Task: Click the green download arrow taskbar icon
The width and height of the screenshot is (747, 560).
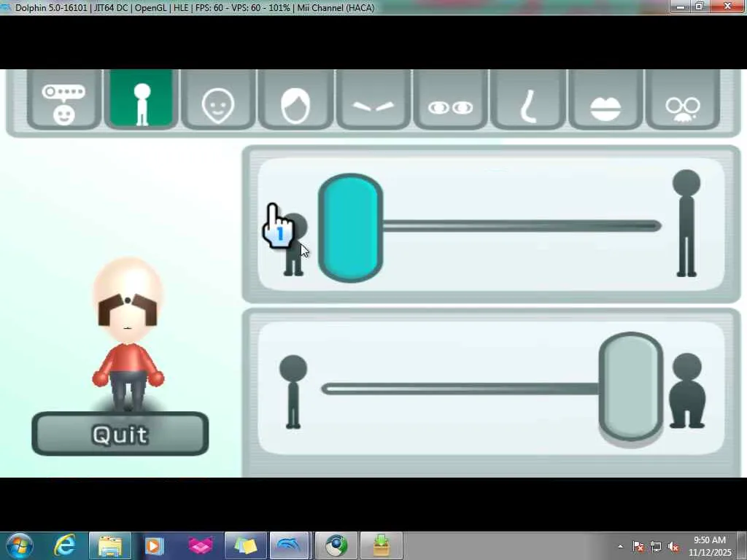Action: (381, 545)
